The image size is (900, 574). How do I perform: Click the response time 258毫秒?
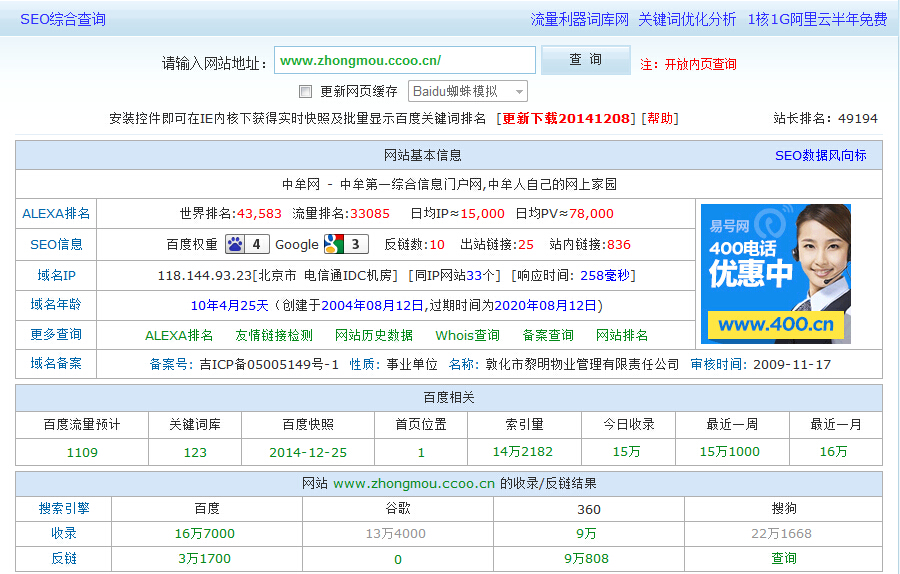605,276
